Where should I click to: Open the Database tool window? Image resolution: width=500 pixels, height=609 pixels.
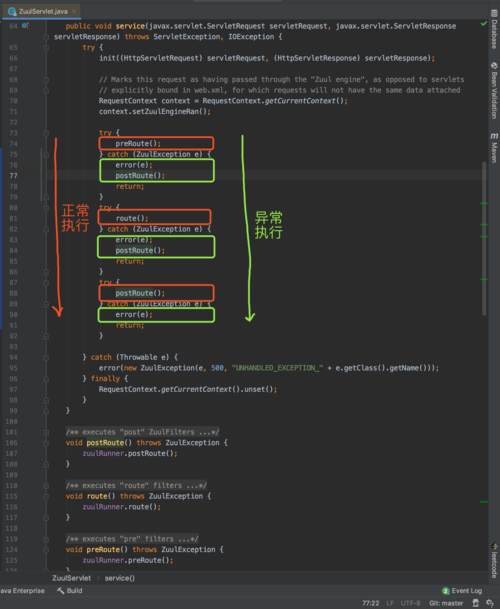click(x=494, y=30)
